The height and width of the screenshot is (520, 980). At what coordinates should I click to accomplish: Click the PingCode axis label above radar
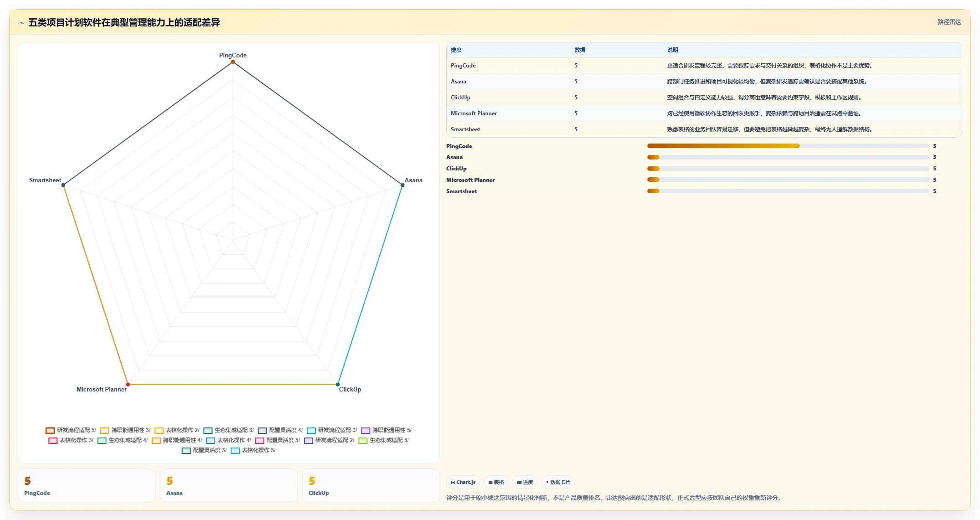click(233, 55)
